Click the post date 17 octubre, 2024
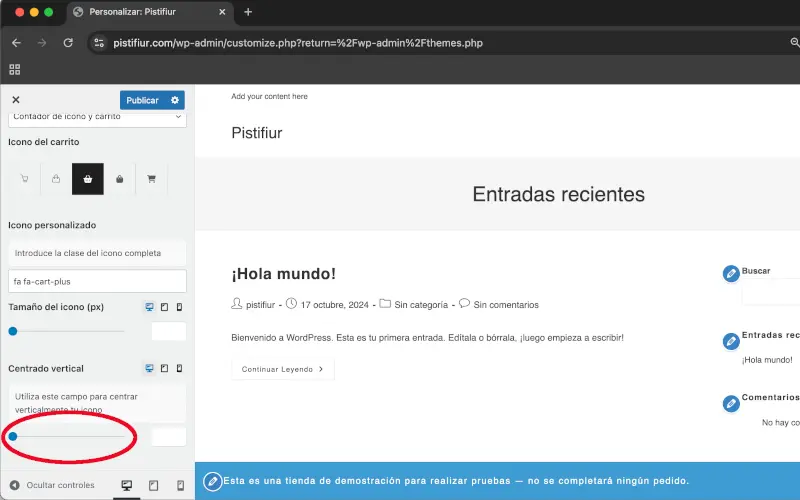 (334, 305)
